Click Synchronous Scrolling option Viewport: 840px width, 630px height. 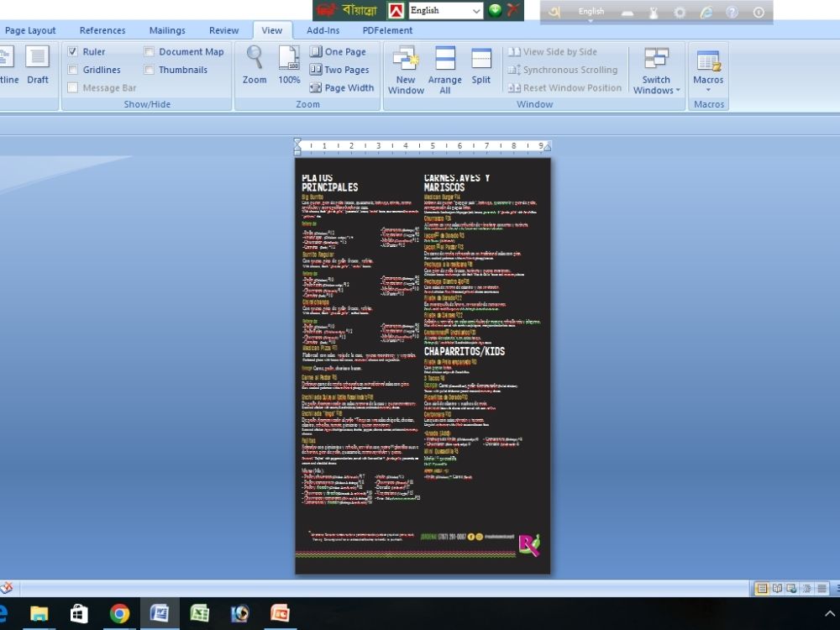[x=563, y=70]
